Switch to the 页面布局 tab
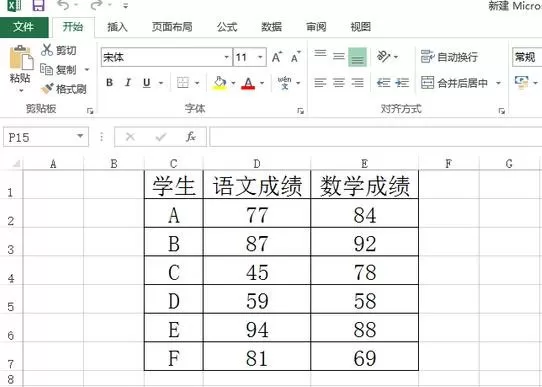 [172, 27]
